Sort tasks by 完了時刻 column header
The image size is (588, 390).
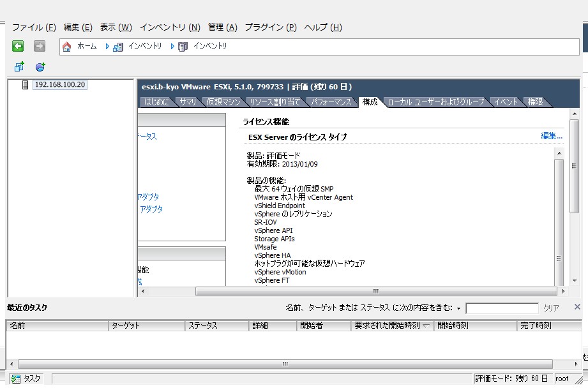point(550,326)
